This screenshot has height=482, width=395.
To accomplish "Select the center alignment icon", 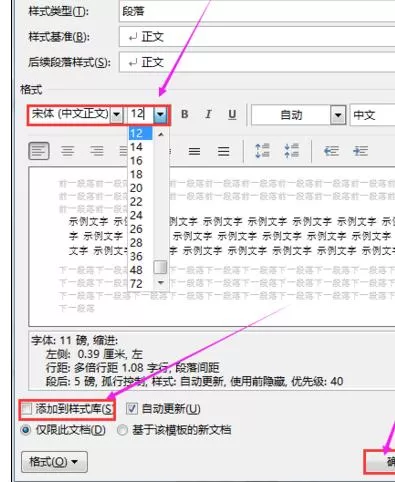I will (68, 151).
